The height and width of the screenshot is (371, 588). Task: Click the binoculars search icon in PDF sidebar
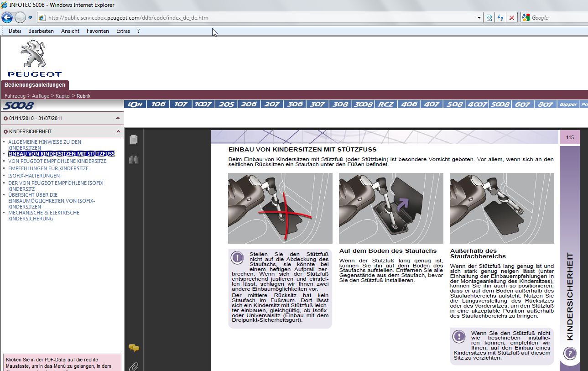(133, 160)
